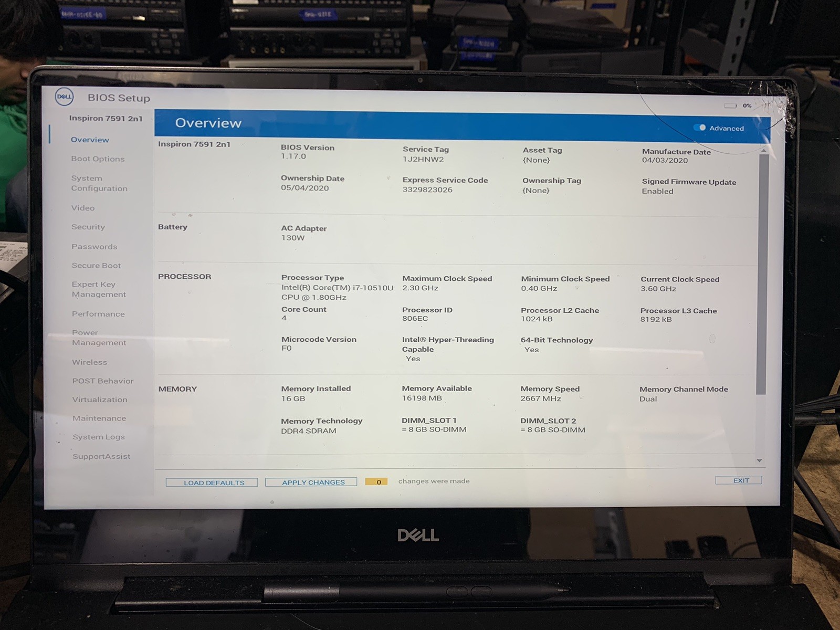
Task: Click Processor L3 Cache 8192 kB
Action: (x=656, y=319)
